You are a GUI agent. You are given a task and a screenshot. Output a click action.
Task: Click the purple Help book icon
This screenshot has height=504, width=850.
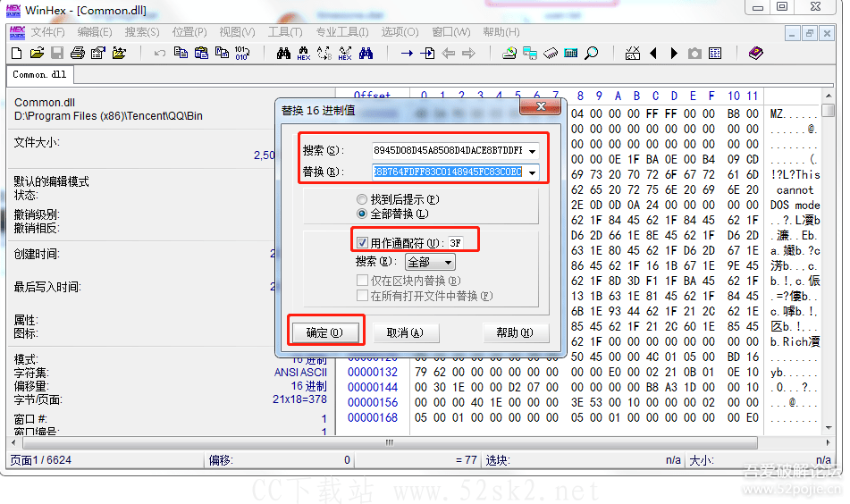[x=755, y=53]
